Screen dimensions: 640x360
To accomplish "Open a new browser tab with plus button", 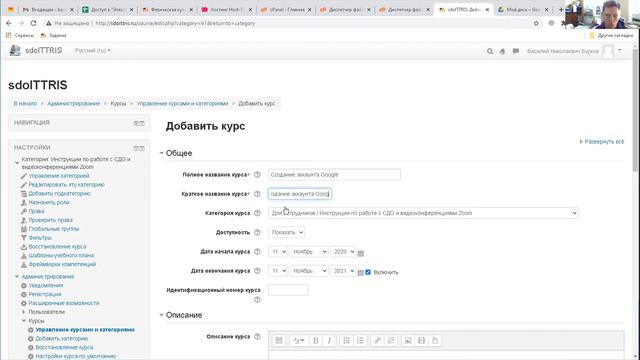I will coord(561,9).
